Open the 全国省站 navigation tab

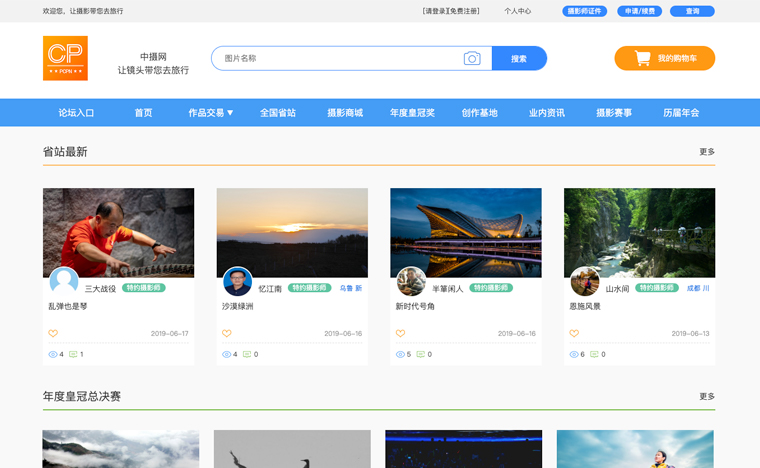[x=278, y=113]
